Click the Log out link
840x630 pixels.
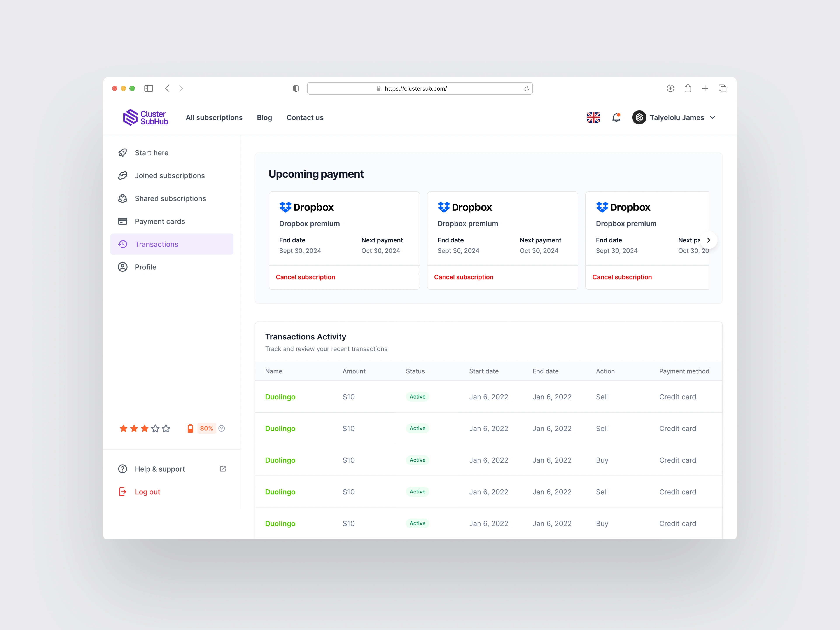pos(147,492)
